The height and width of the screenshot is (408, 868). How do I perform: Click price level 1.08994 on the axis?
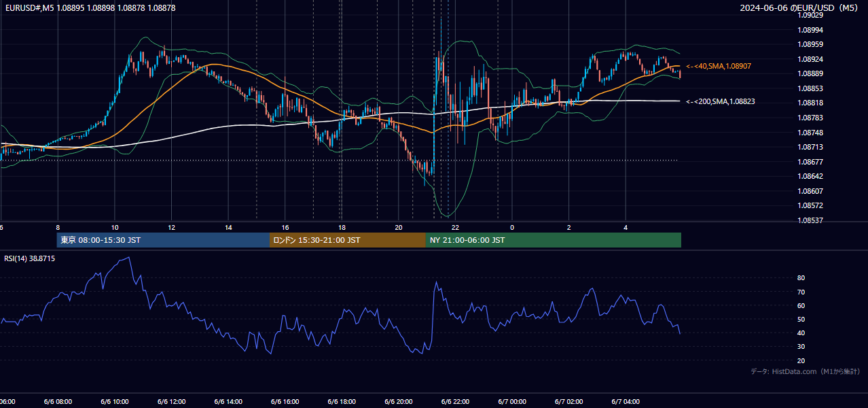pos(812,30)
